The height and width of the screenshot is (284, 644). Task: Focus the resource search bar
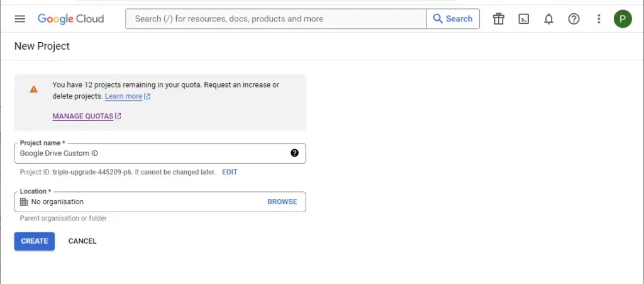pos(276,19)
